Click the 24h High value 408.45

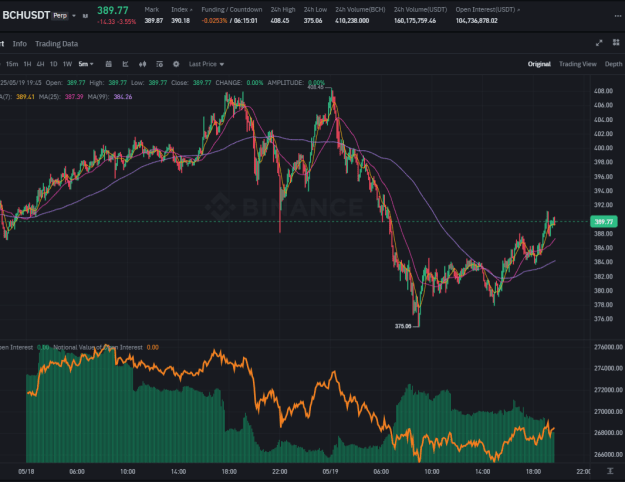pyautogui.click(x=280, y=21)
